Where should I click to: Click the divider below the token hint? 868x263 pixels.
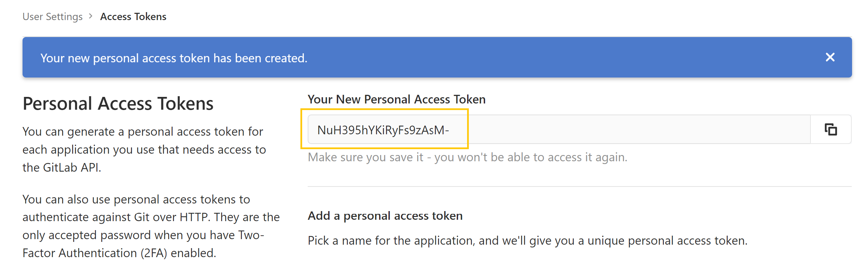point(579,187)
